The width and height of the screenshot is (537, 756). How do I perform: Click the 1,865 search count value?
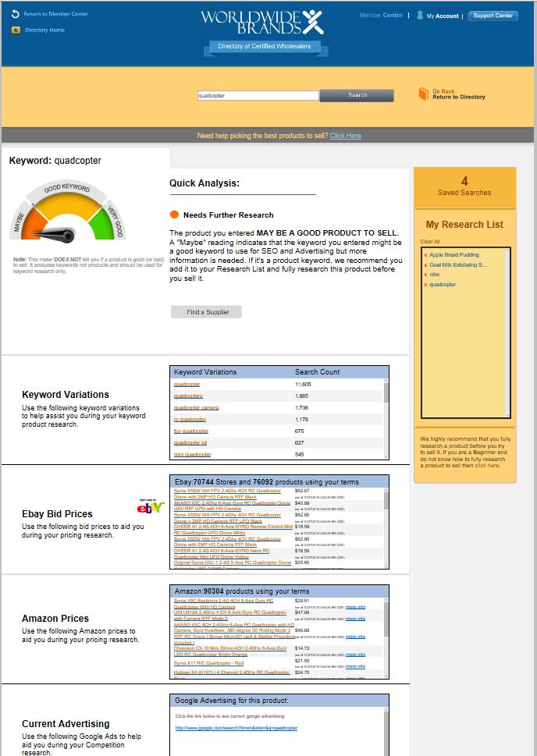tap(301, 396)
